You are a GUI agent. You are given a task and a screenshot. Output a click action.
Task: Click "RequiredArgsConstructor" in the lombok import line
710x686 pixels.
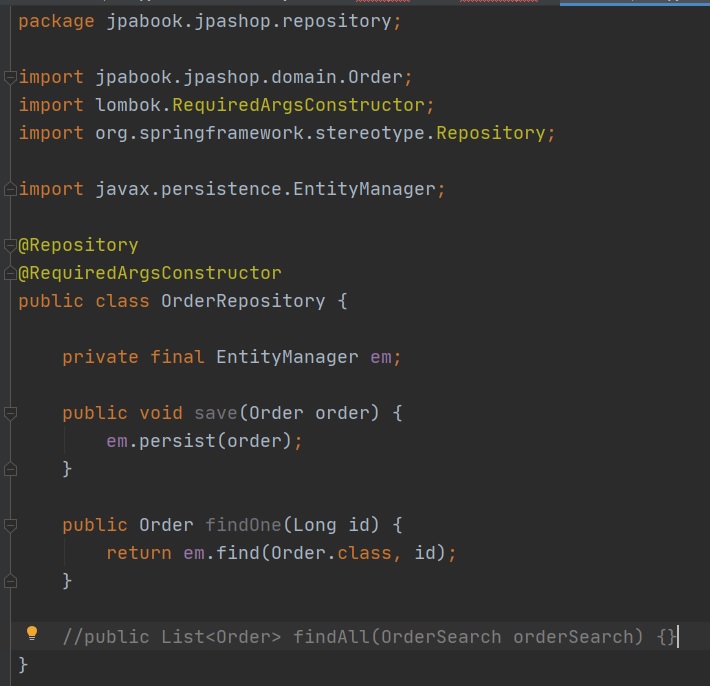pyautogui.click(x=298, y=105)
